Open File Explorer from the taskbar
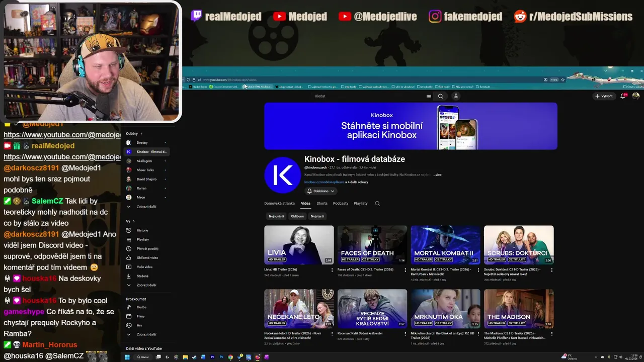This screenshot has width=644, height=362. 185,357
